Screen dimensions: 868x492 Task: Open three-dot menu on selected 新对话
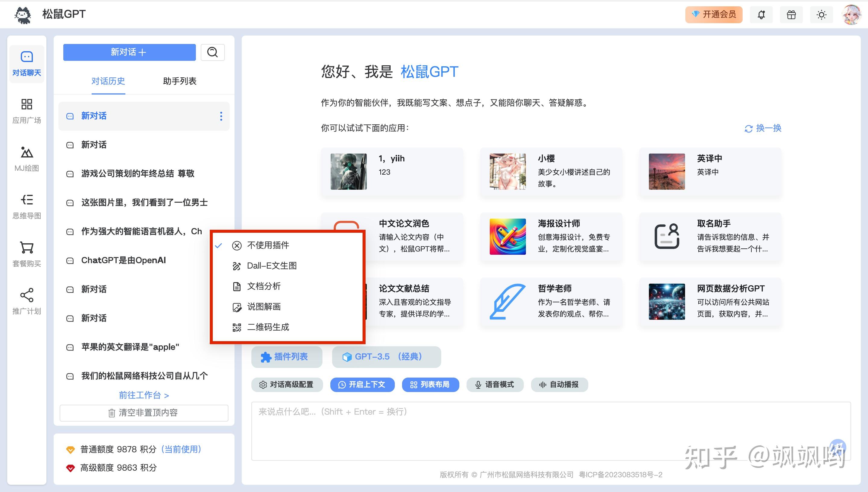221,116
